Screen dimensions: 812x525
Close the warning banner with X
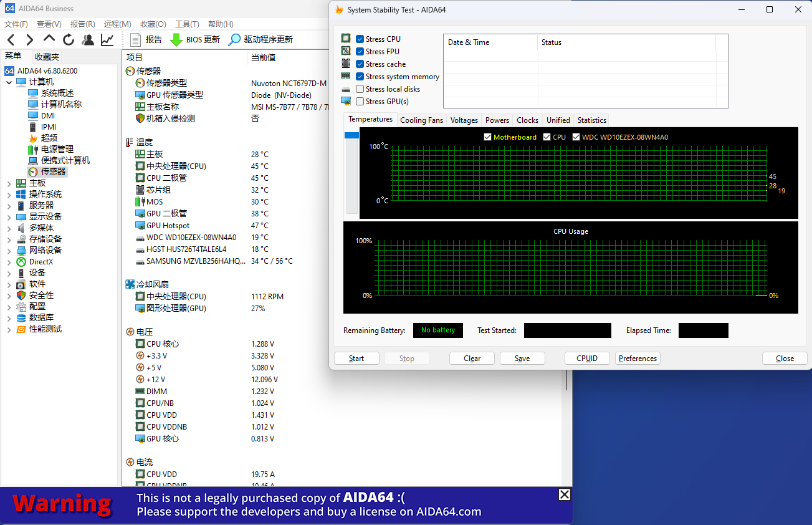click(x=564, y=494)
